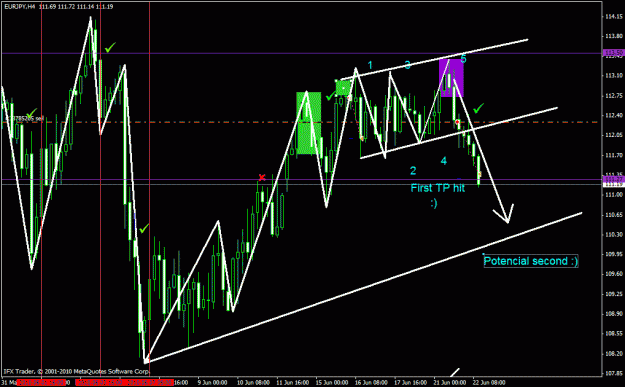
Task: Click the 112.40 price on the scale
Action: 614,116
